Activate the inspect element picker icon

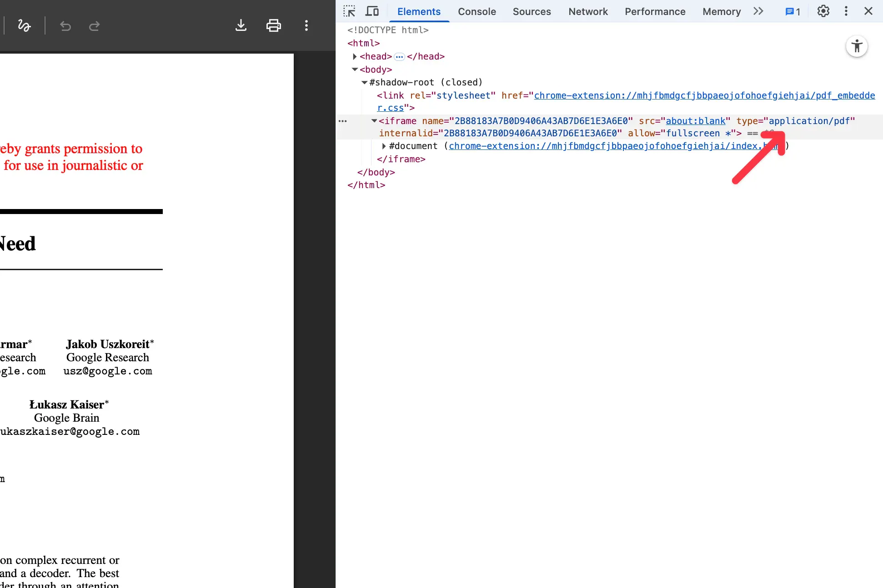(x=349, y=11)
